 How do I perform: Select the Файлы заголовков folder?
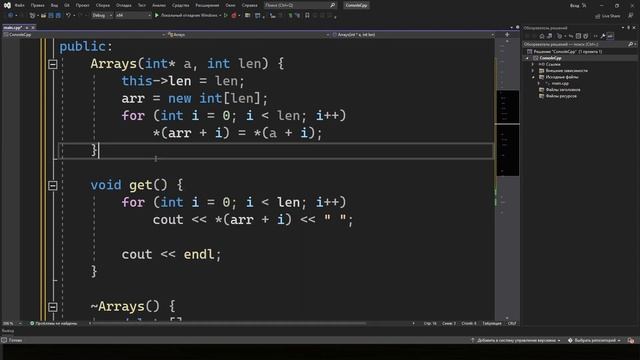tap(562, 90)
